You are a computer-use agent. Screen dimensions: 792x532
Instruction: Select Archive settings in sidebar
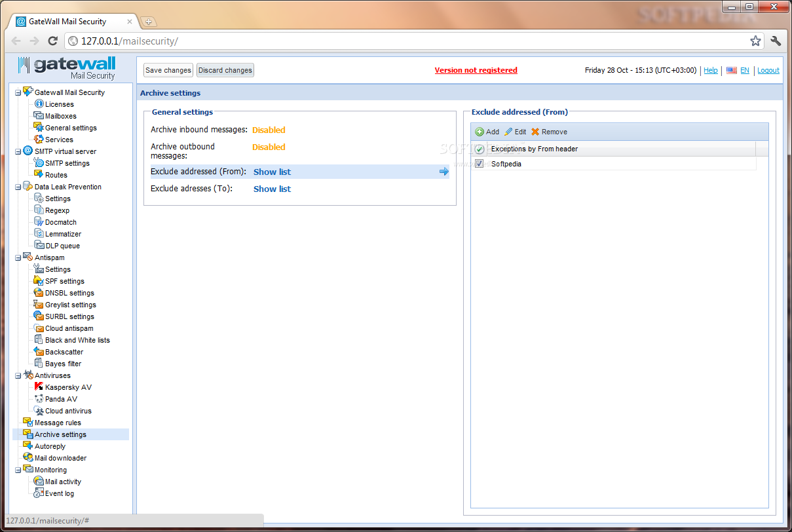point(60,434)
